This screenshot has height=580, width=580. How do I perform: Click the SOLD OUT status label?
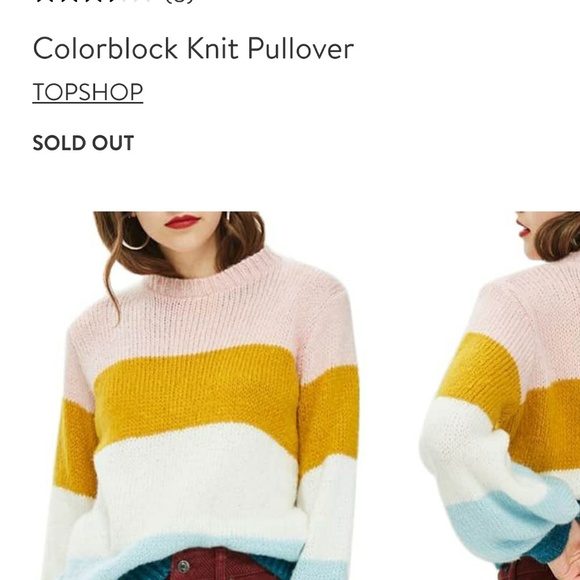click(83, 143)
